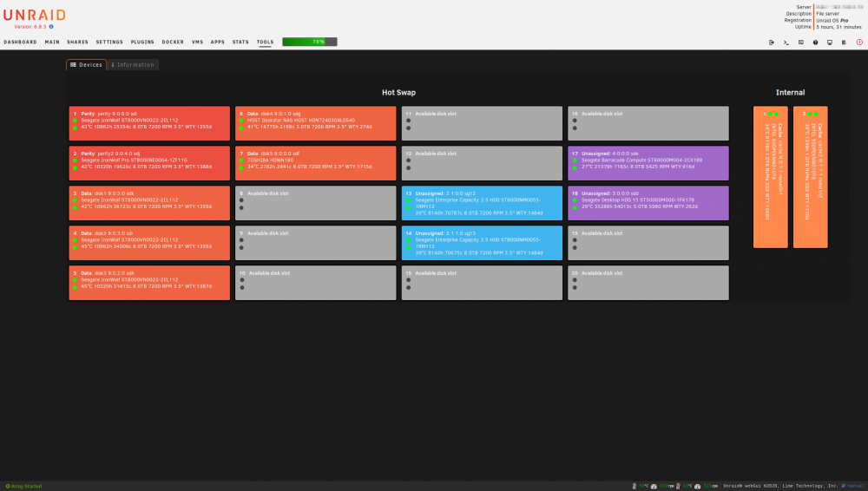Select available disk slot 16

(x=648, y=123)
